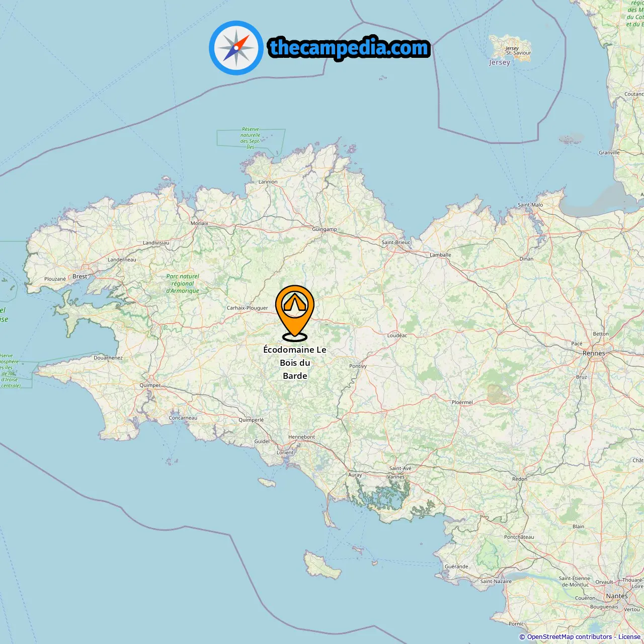The image size is (644, 644).
Task: Select the Nantes city label
Action: tap(617, 596)
